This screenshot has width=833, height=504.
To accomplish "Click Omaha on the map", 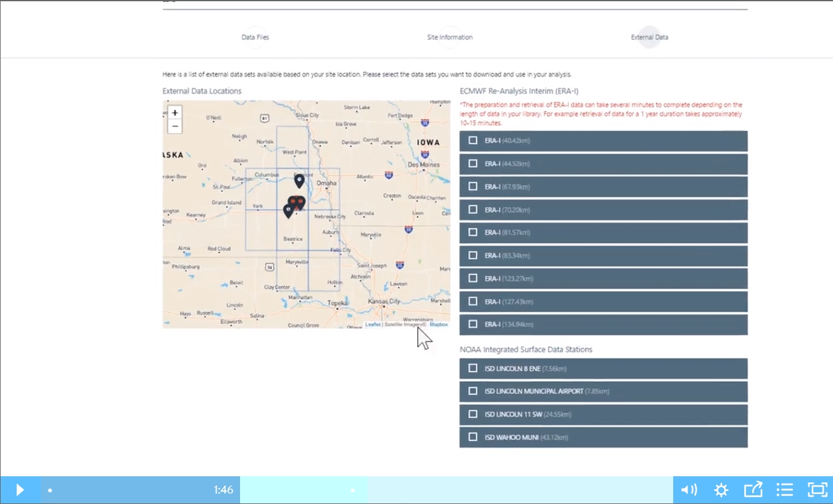I will click(x=326, y=183).
